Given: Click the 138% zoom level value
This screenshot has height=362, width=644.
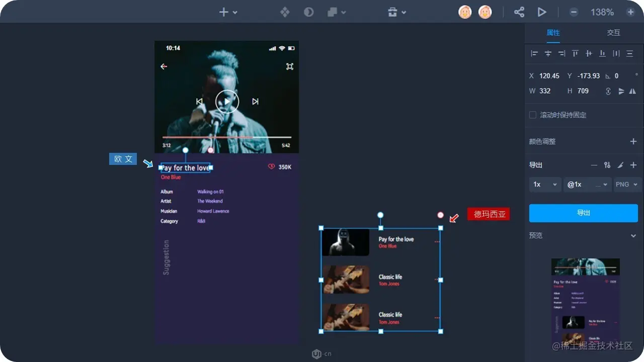Looking at the screenshot, I should point(602,12).
